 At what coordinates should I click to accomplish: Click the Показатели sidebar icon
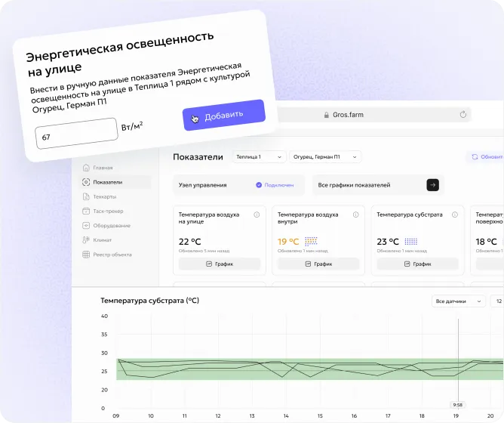86,182
